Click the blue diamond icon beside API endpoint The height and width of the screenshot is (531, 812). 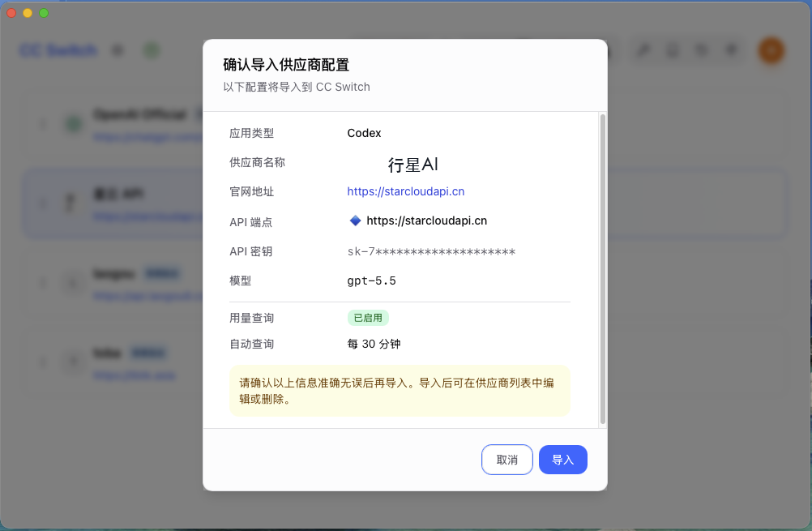355,221
